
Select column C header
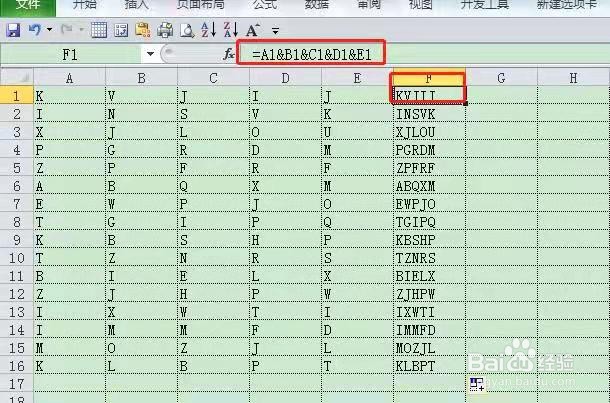point(213,78)
